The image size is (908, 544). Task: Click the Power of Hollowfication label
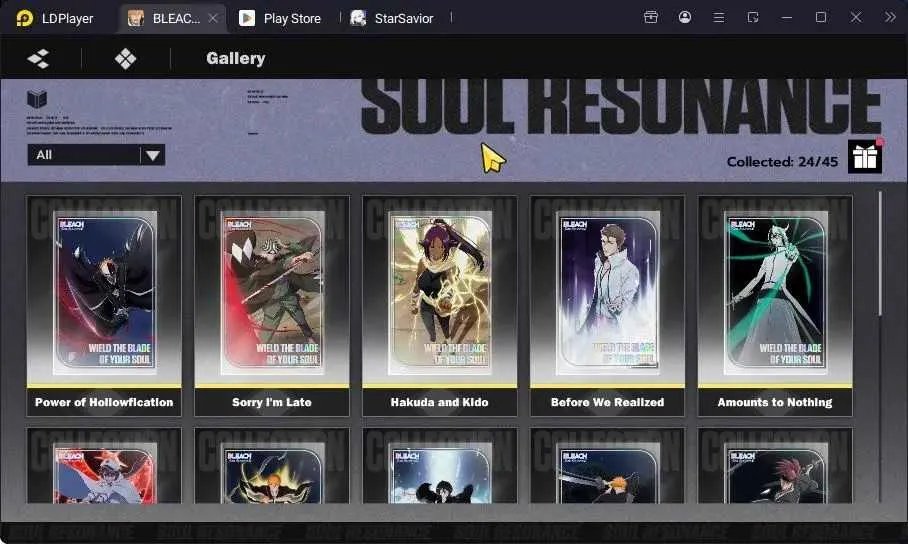[104, 402]
